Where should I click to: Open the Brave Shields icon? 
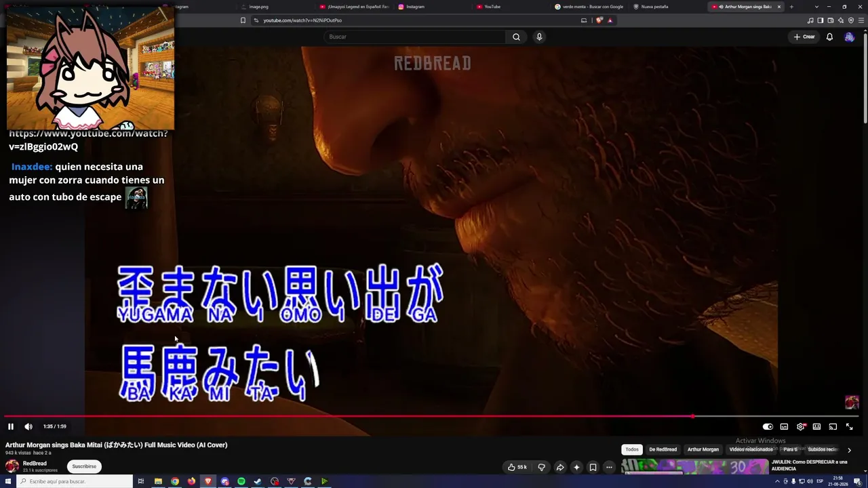599,20
